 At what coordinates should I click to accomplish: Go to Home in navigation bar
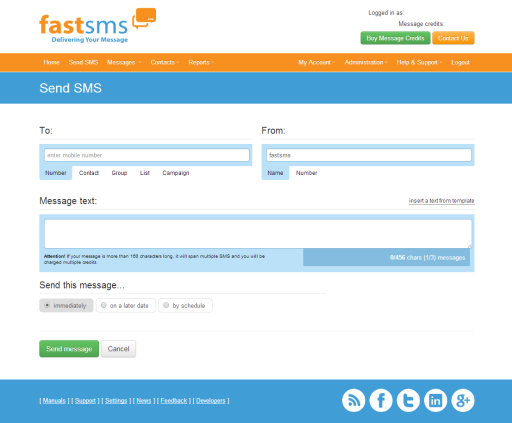click(x=51, y=62)
